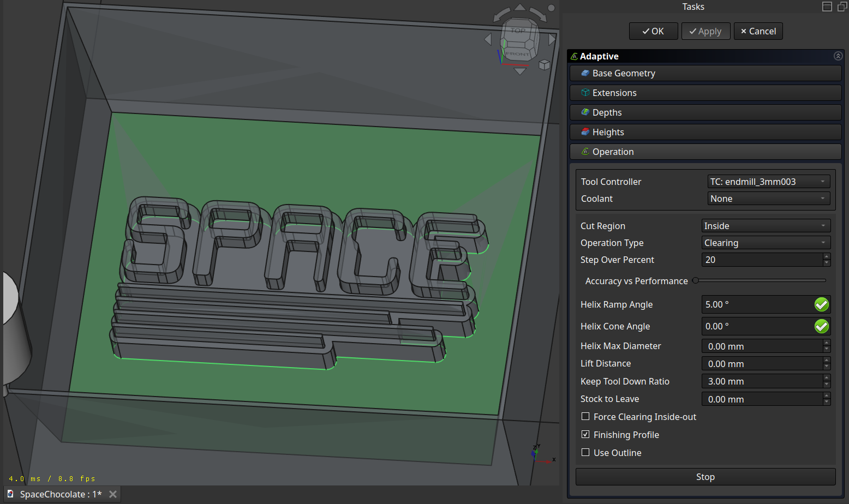
Task: Collapse the Adaptive panel with the chevron icon
Action: (838, 56)
